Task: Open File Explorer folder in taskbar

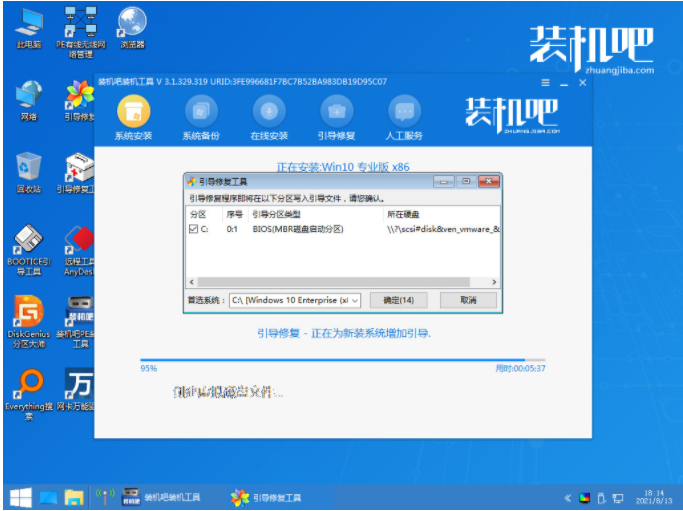Action: [74, 497]
